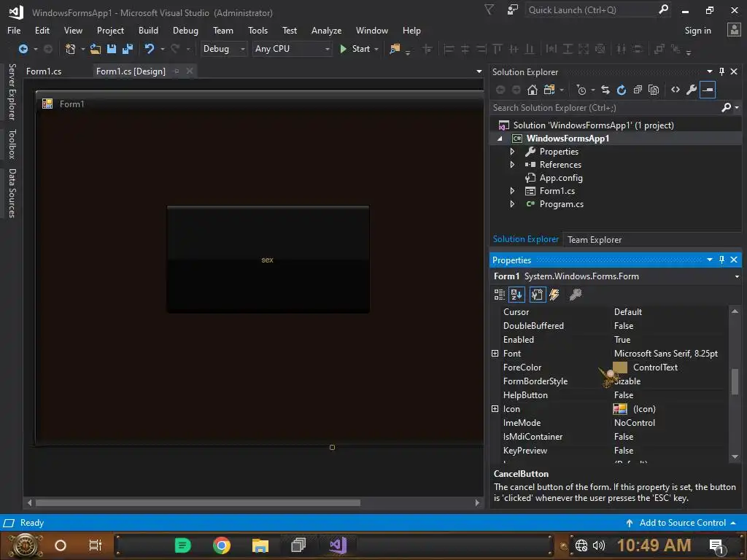Open the Start button dropdown arrow
Screen dimensions: 747x560
click(x=376, y=49)
